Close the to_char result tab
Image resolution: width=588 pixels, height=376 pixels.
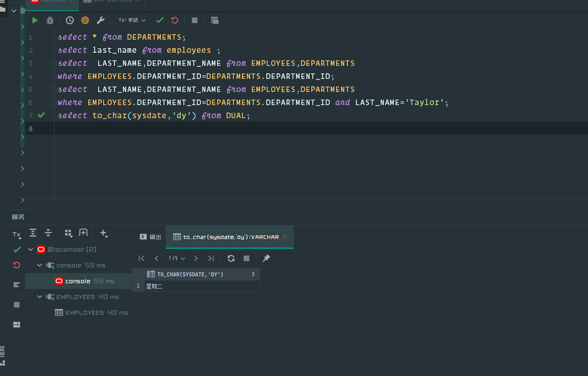pos(286,237)
